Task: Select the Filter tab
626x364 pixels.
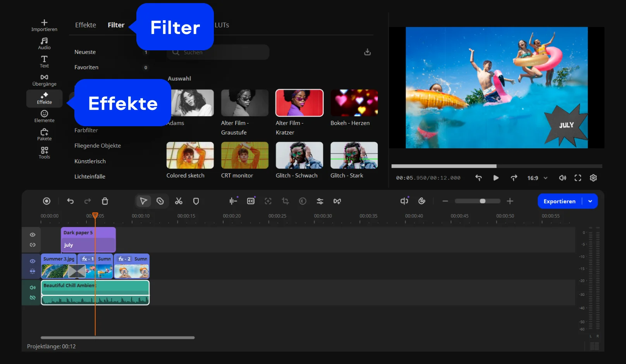Action: coord(116,25)
